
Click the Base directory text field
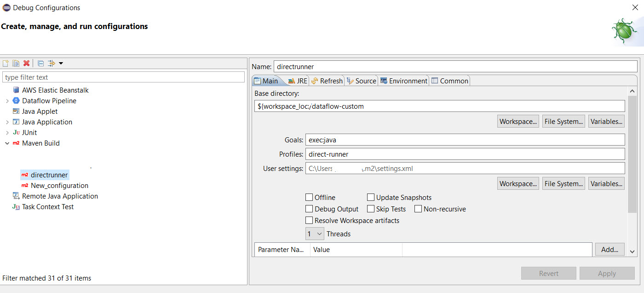(x=440, y=106)
